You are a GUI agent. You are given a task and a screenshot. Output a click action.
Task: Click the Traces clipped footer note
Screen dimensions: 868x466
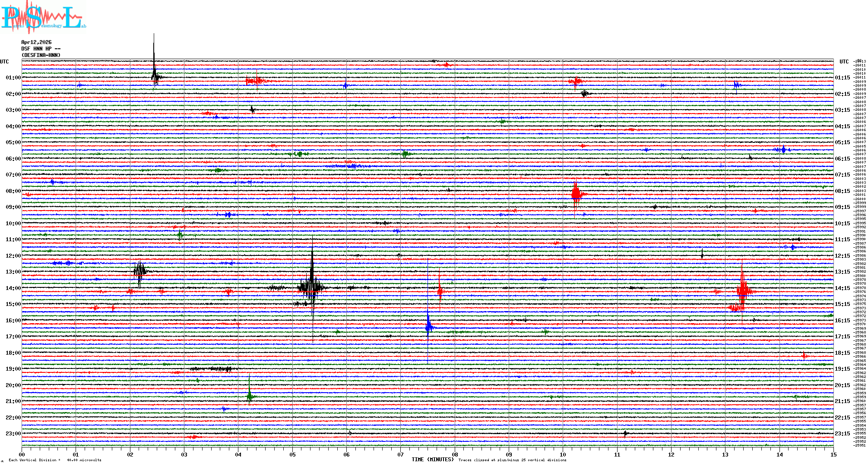point(512,460)
